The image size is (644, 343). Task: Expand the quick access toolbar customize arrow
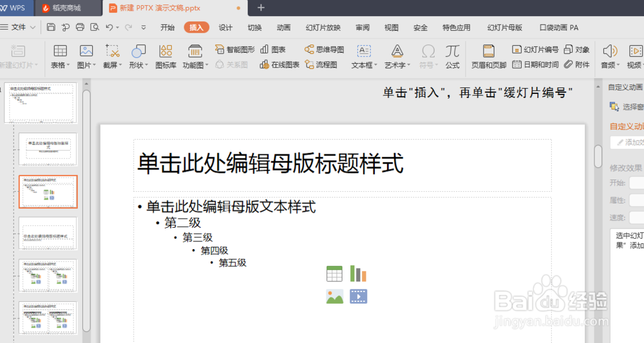pos(144,28)
